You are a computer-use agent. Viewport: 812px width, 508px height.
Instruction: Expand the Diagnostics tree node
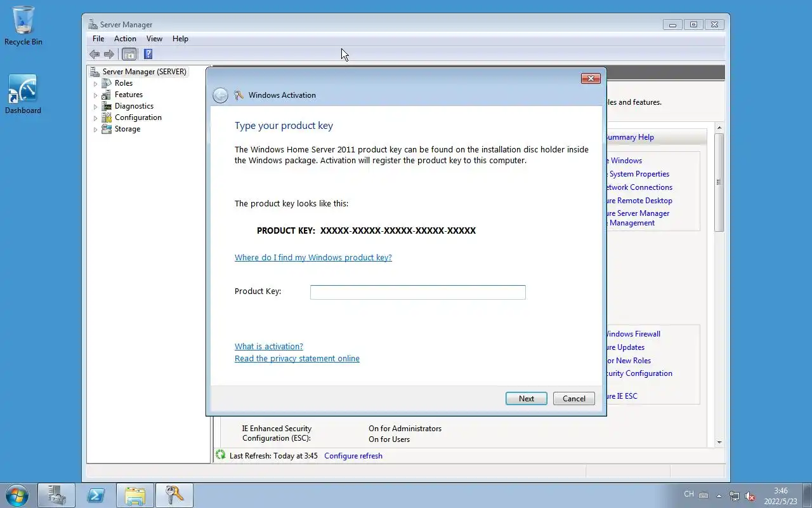click(95, 107)
